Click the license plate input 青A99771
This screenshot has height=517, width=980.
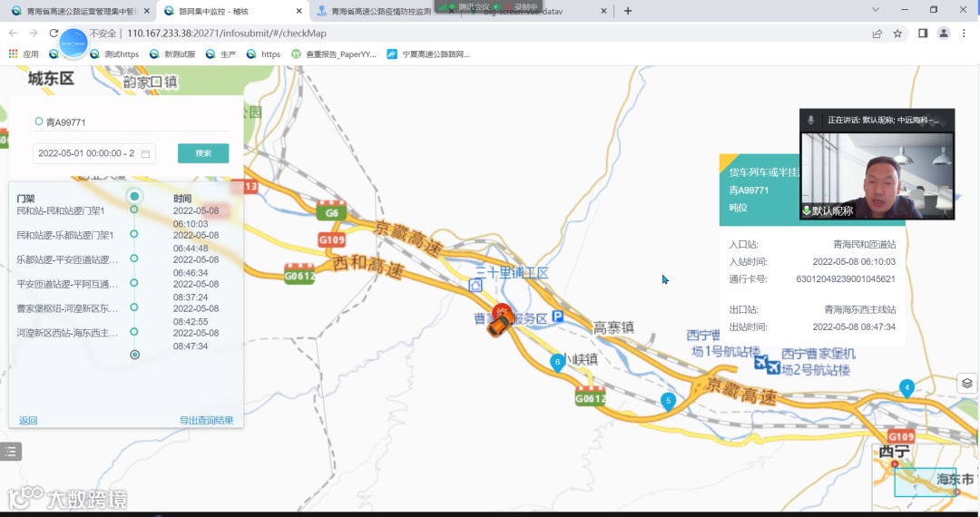(x=132, y=122)
